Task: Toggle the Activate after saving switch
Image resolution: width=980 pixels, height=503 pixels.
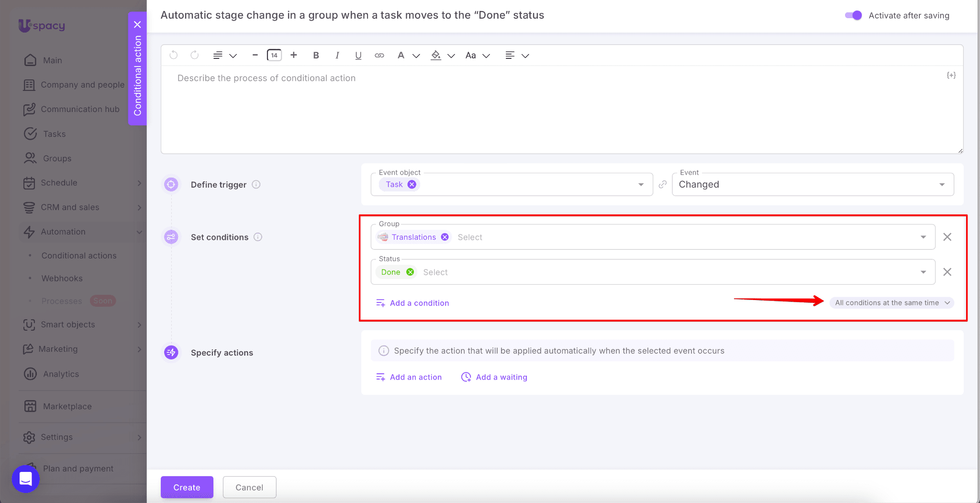Action: [x=853, y=15]
